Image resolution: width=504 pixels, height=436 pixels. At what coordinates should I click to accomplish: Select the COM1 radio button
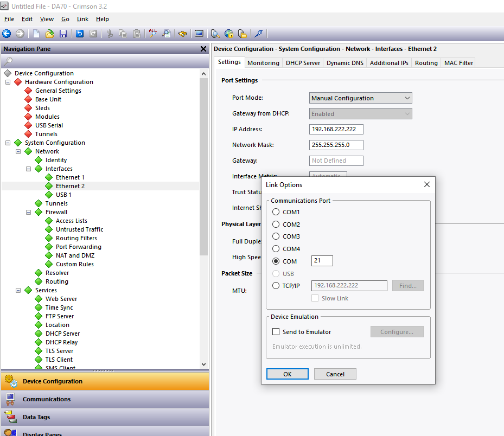tap(276, 212)
